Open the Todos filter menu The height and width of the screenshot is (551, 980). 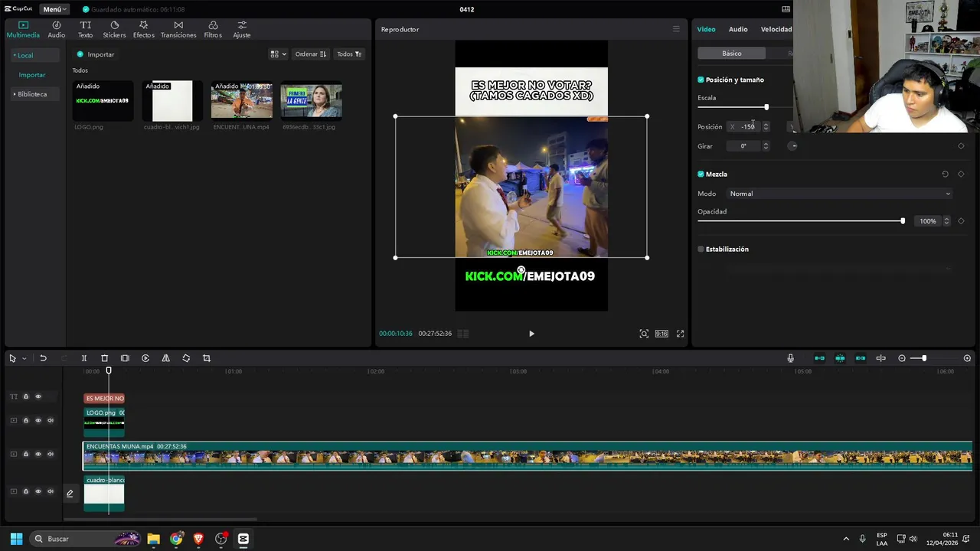pos(349,54)
